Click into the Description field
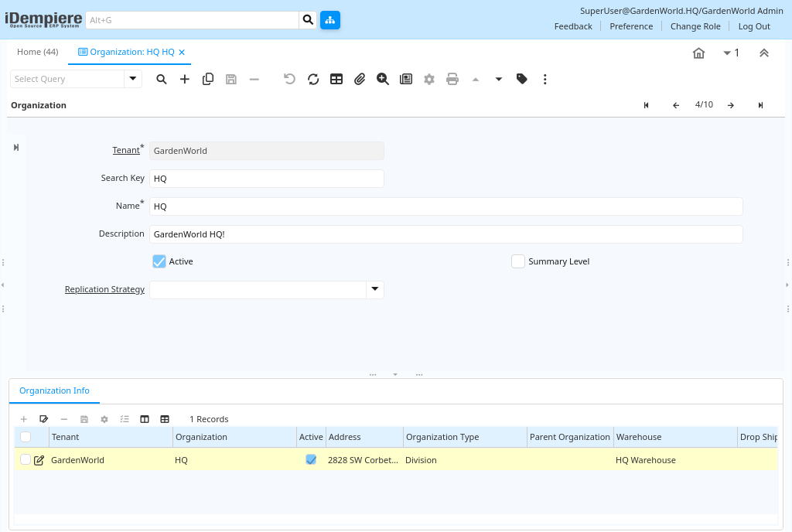 point(445,234)
